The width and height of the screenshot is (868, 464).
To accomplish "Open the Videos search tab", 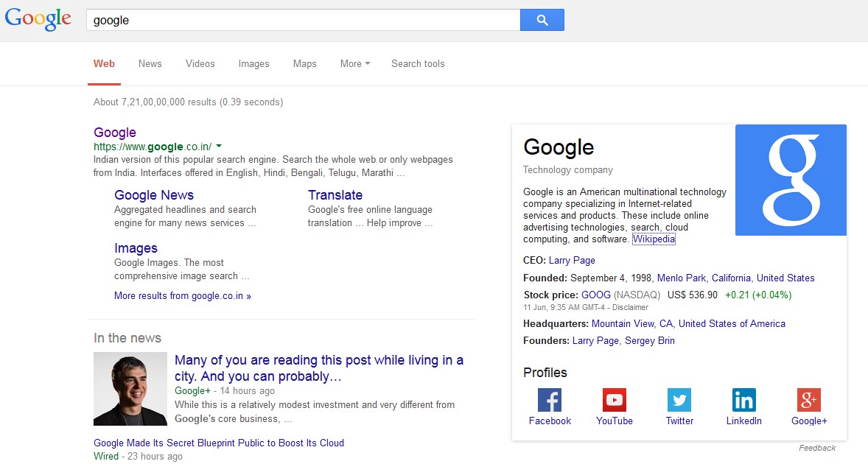I will 200,63.
